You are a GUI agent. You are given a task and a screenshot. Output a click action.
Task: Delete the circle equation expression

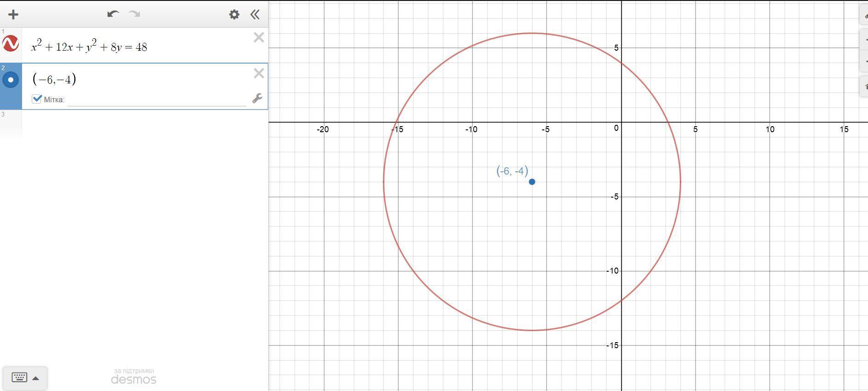pos(259,37)
